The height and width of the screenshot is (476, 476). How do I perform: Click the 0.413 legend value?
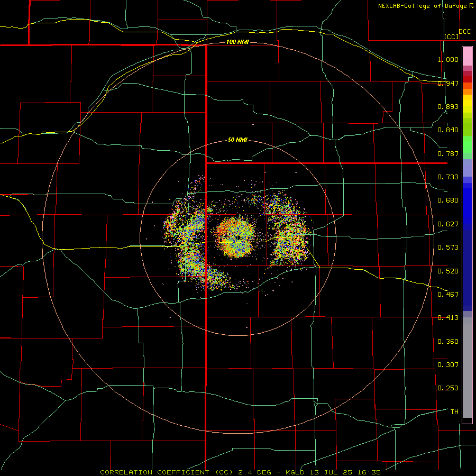(x=448, y=318)
